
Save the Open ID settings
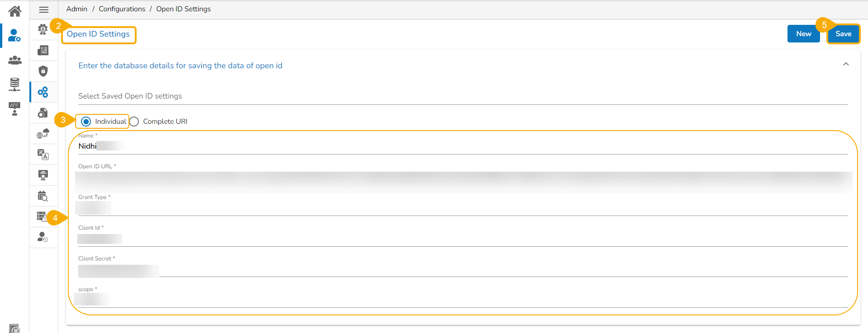tap(843, 34)
